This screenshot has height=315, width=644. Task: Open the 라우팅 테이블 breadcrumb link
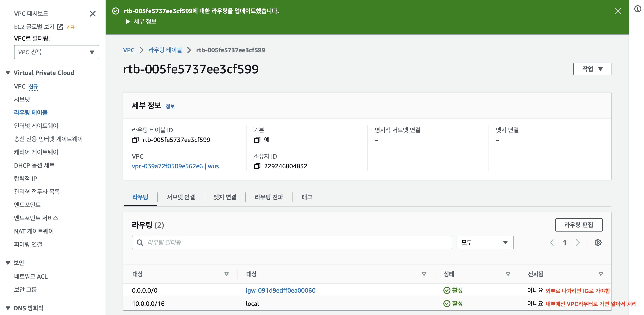point(165,50)
